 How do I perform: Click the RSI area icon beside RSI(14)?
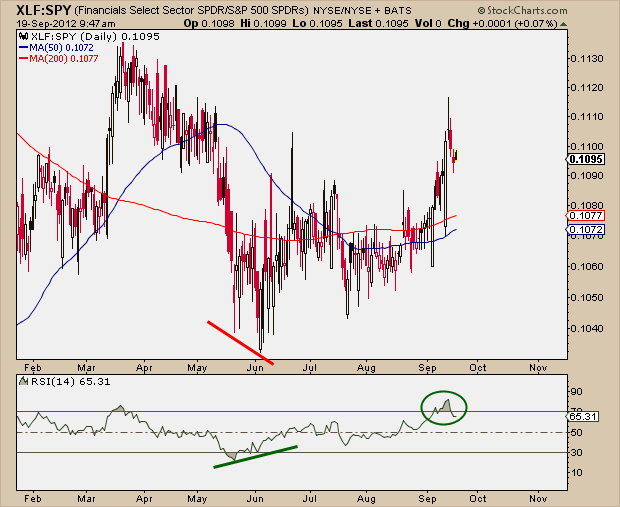[24, 381]
